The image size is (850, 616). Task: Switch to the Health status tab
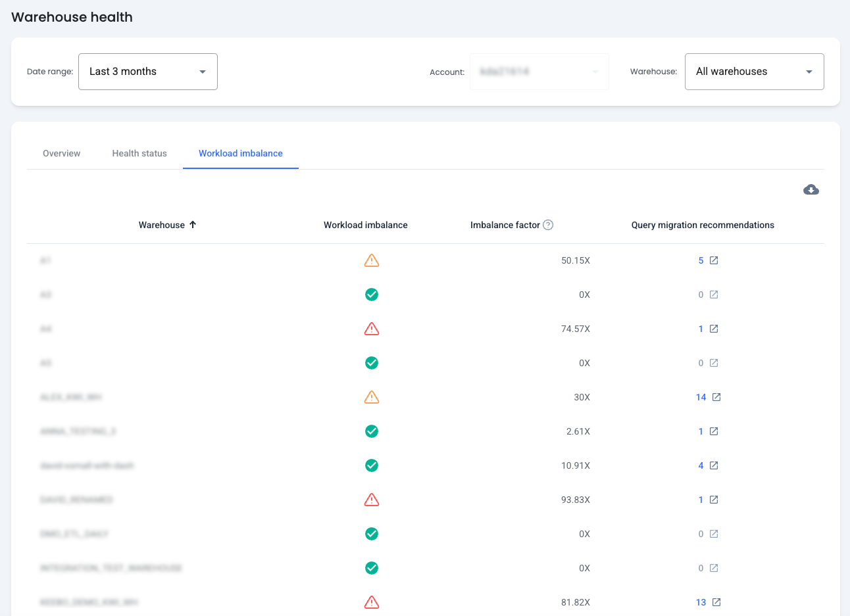coord(139,153)
